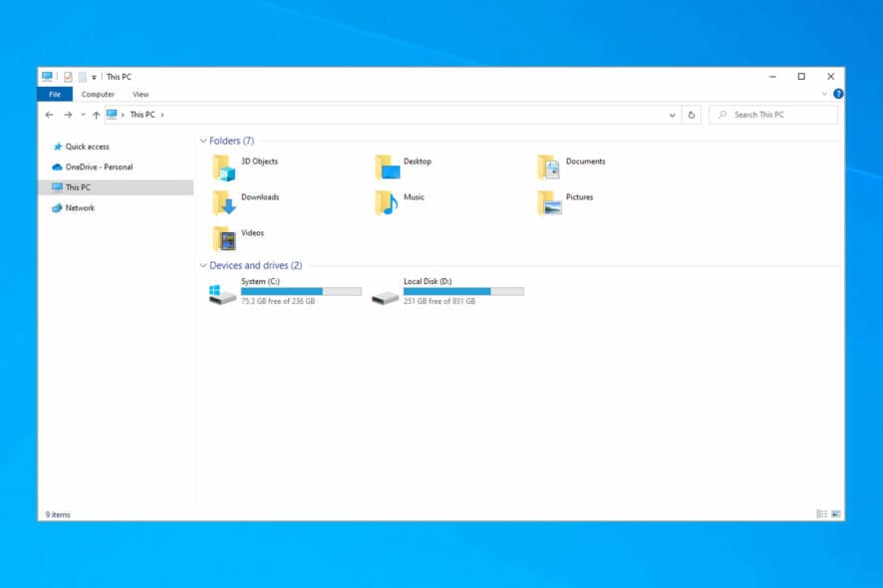The width and height of the screenshot is (883, 588).
Task: Switch to details view using status bar icon
Action: tap(820, 513)
